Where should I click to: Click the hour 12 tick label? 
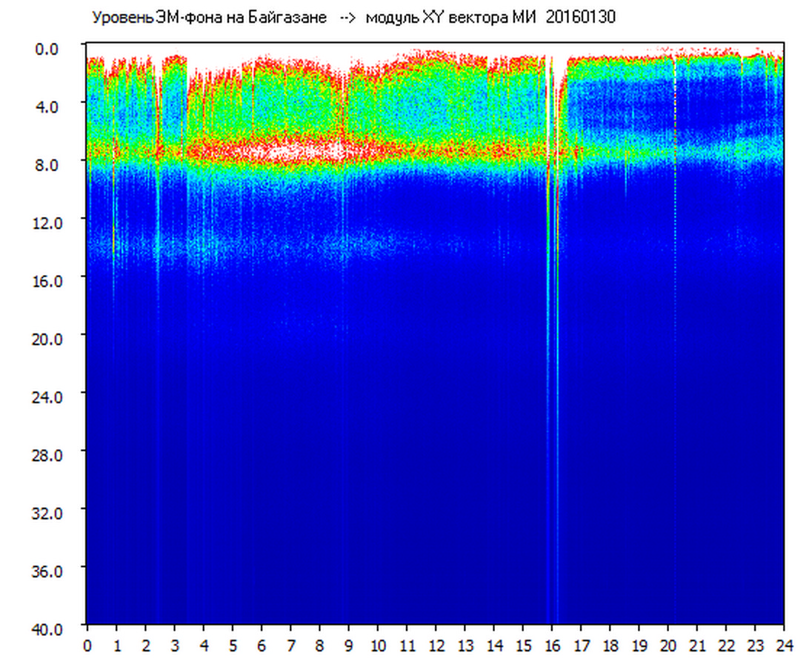point(436,646)
